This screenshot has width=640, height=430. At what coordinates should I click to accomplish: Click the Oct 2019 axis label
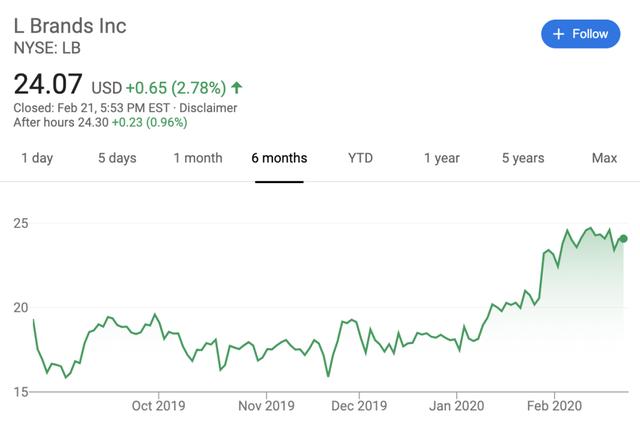tap(159, 406)
